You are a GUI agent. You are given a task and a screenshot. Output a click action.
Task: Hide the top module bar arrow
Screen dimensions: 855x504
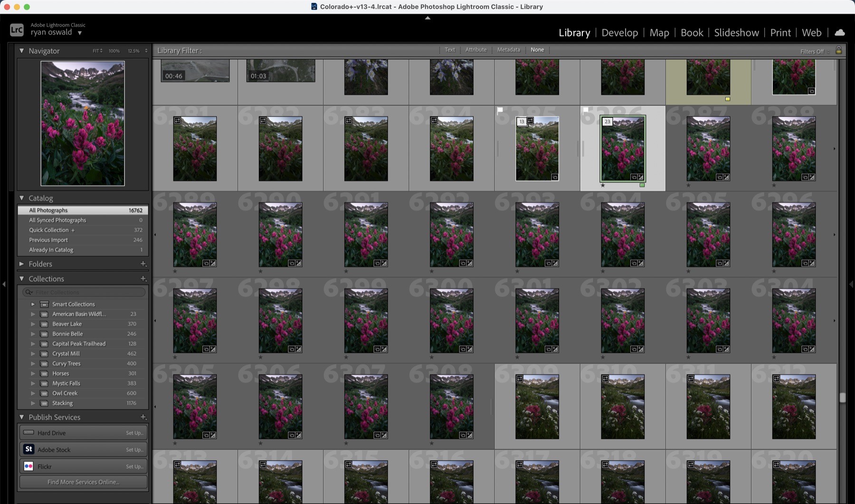point(427,18)
